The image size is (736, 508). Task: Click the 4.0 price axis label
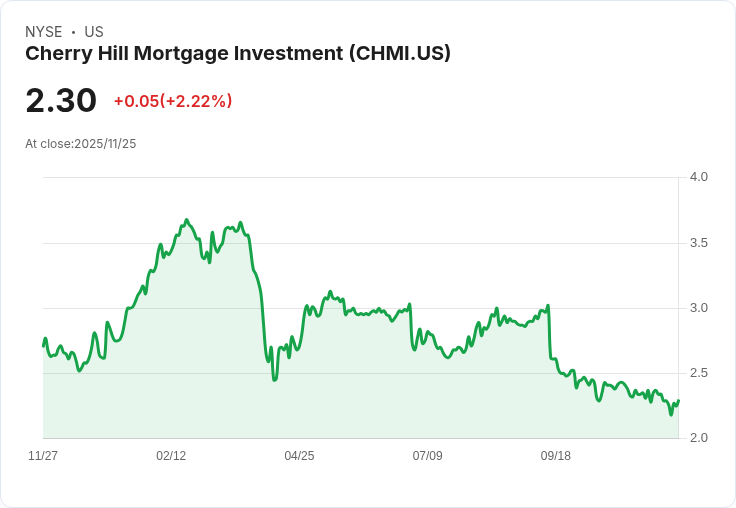click(x=698, y=177)
